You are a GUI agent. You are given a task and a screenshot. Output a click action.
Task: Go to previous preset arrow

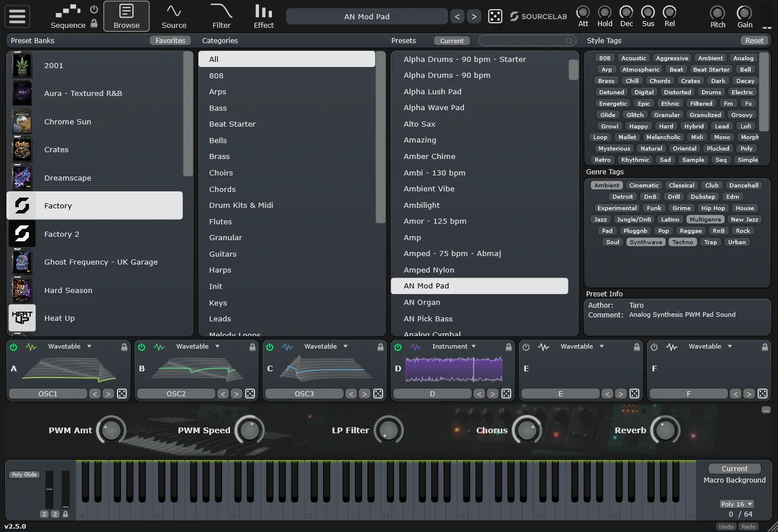pyautogui.click(x=458, y=16)
